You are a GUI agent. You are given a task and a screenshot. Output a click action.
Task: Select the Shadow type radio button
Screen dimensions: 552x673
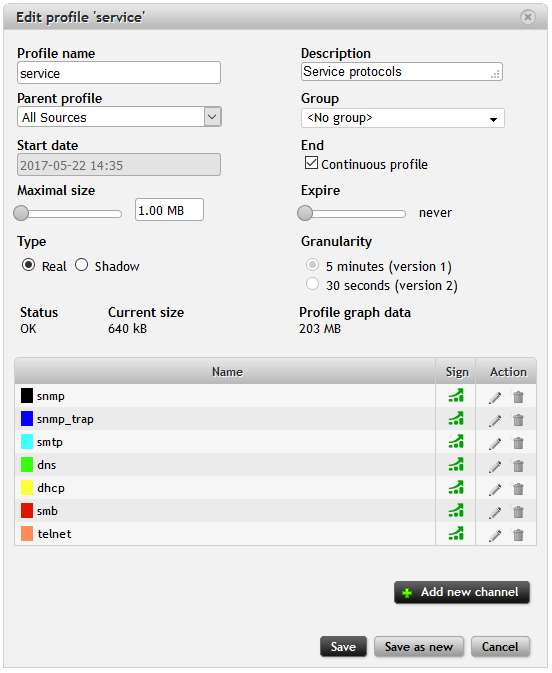(82, 265)
